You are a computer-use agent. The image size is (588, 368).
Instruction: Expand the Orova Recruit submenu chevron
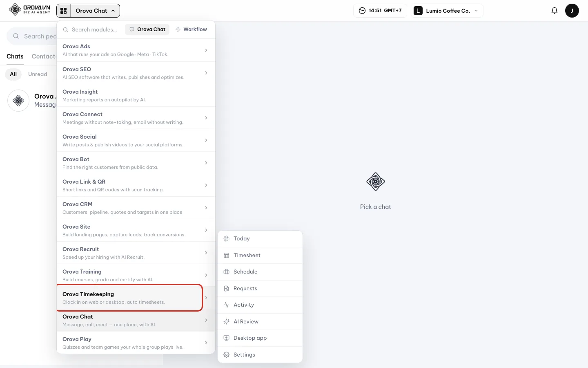(206, 253)
